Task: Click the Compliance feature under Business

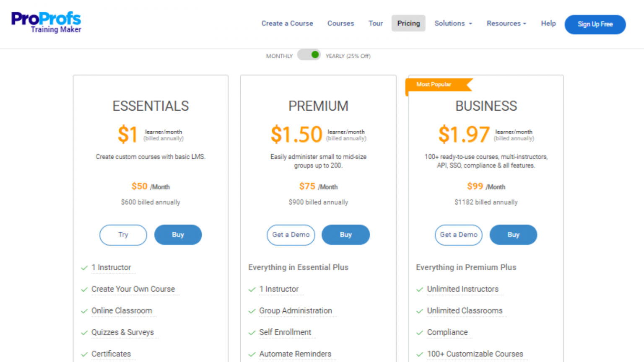Action: pos(447,332)
